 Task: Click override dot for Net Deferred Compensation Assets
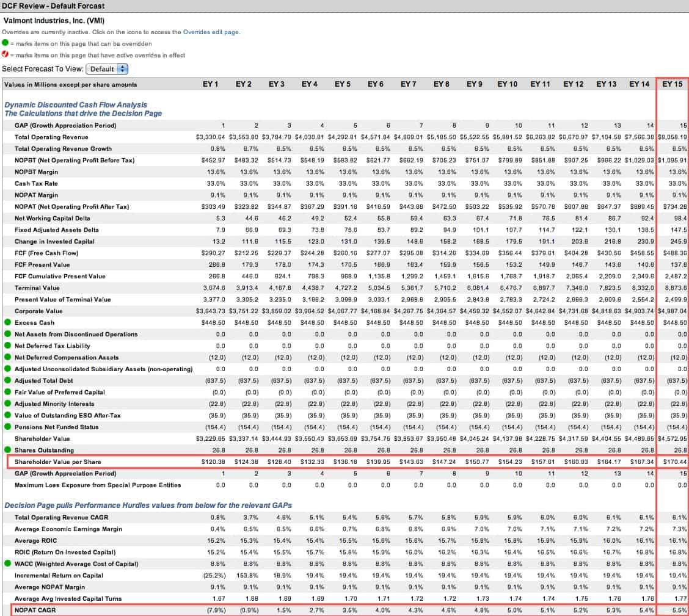[x=7, y=357]
